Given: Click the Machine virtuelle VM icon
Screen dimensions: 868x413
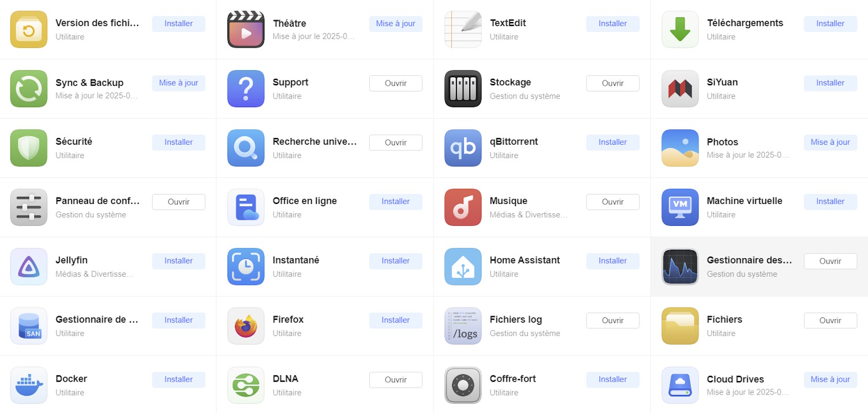Looking at the screenshot, I should [x=680, y=207].
